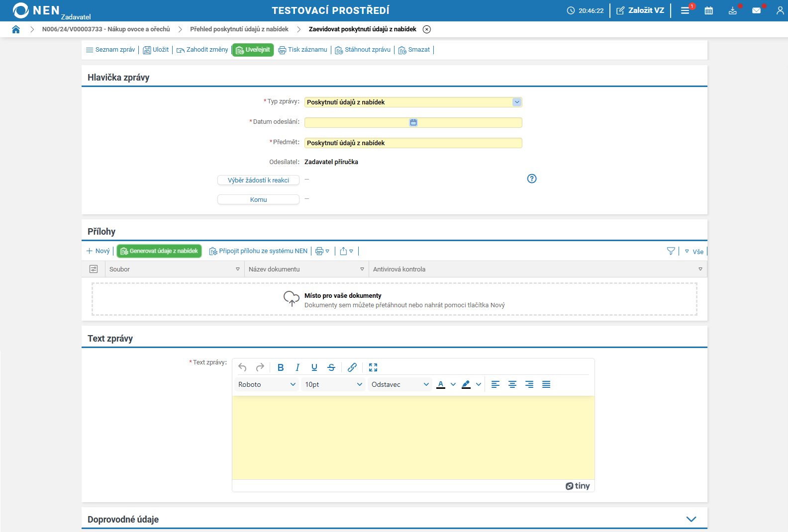Click Generovat údaje z nabídek button
The height and width of the screenshot is (532, 788).
click(x=159, y=251)
